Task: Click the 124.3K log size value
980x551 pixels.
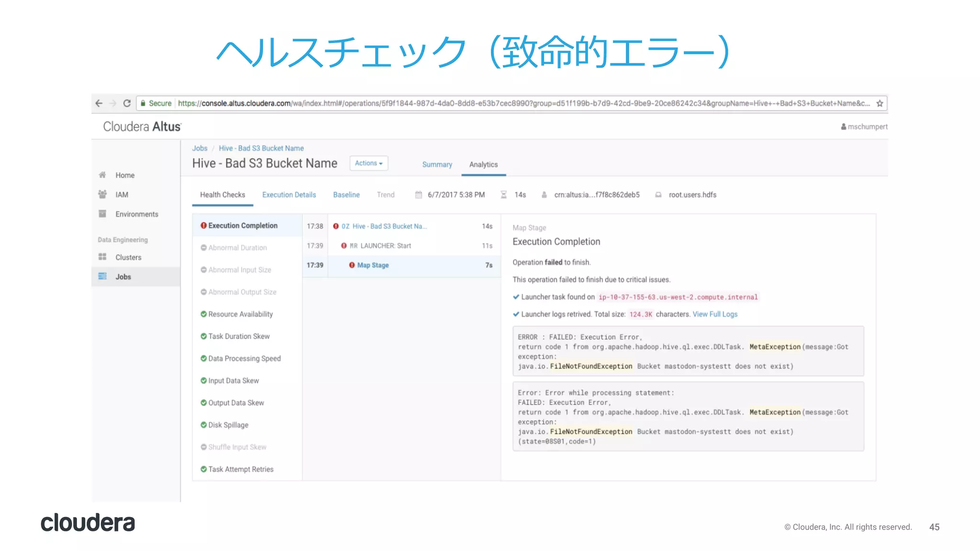Action: (641, 314)
